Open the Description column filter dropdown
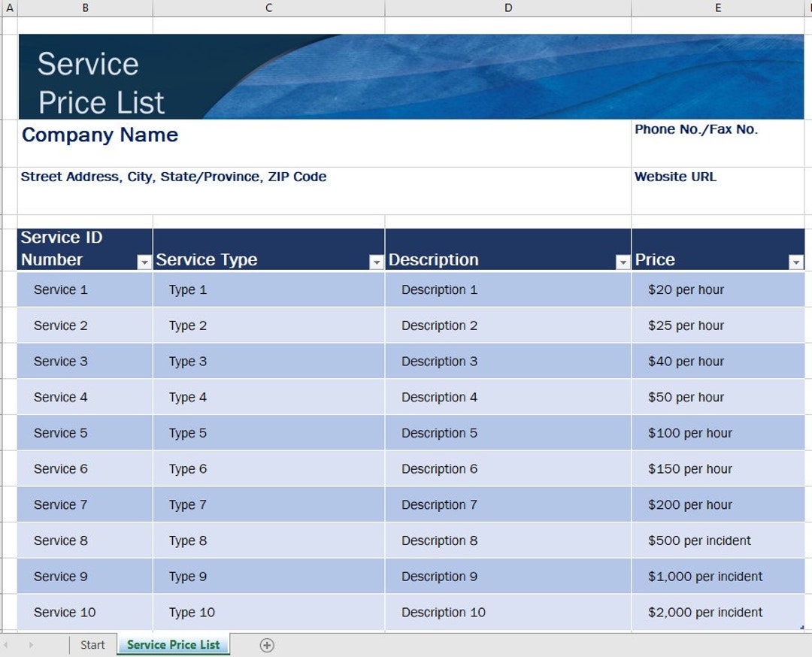This screenshot has height=657, width=812. [623, 263]
